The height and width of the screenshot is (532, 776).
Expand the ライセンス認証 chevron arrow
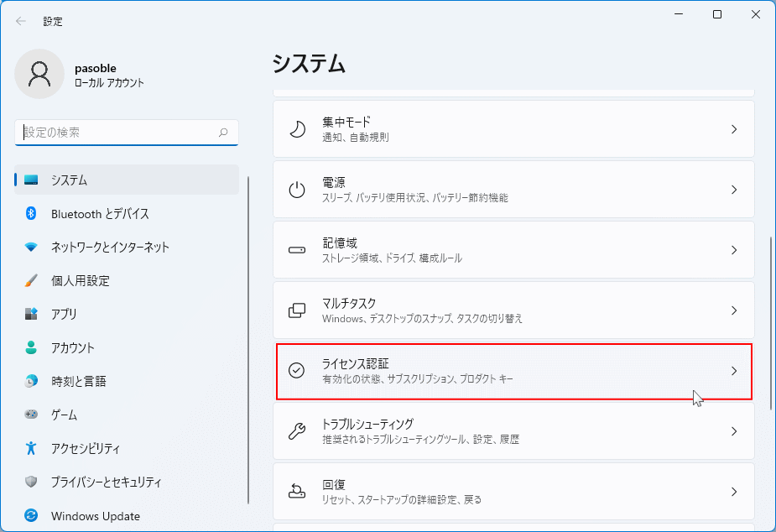(x=733, y=371)
